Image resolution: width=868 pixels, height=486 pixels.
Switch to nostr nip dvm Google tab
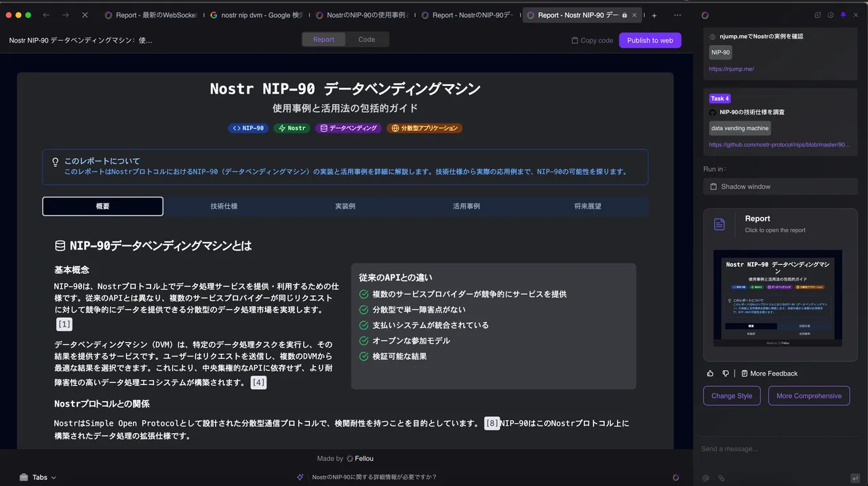point(257,15)
